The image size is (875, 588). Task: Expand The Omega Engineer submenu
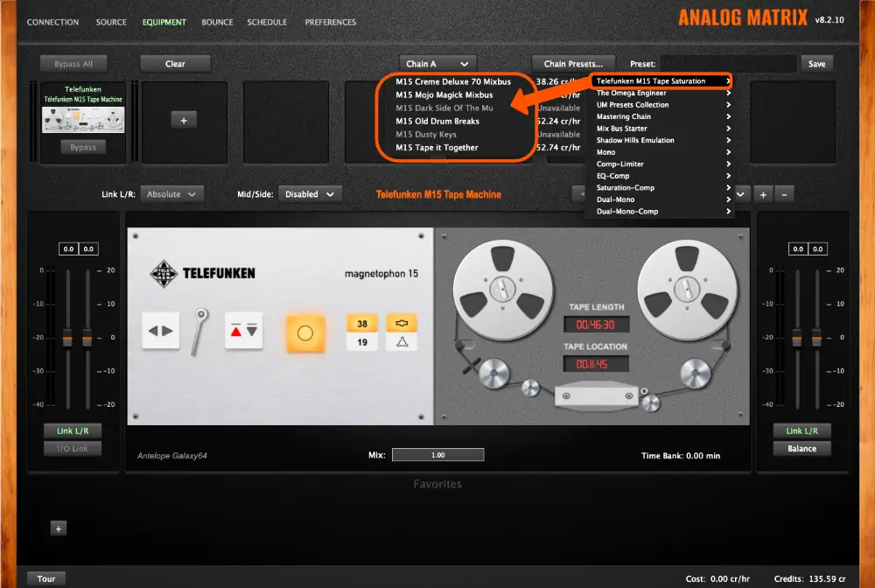coord(661,93)
